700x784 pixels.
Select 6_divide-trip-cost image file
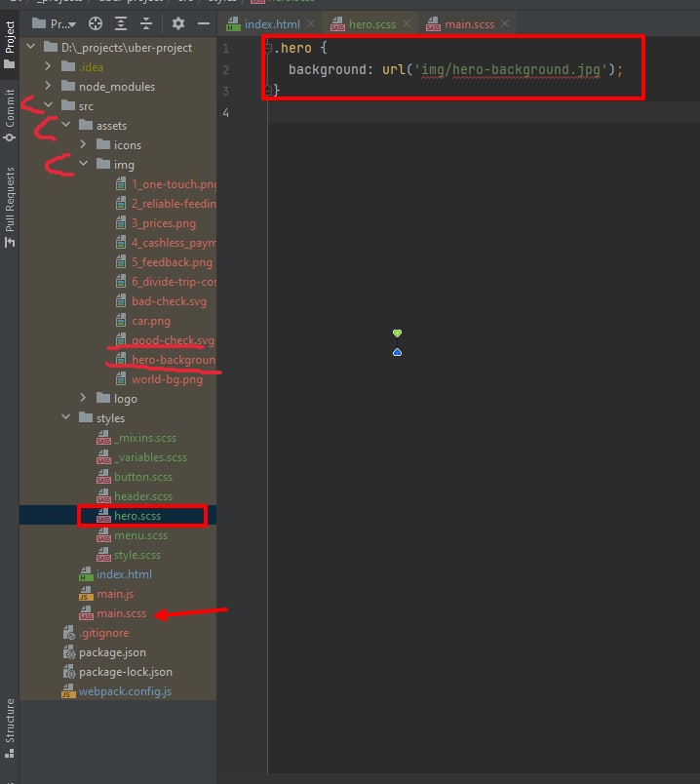pos(167,282)
